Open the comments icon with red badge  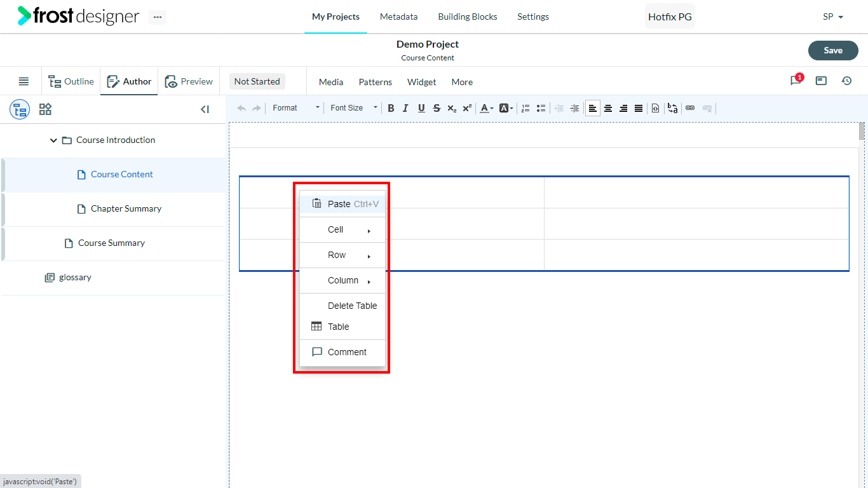point(796,81)
